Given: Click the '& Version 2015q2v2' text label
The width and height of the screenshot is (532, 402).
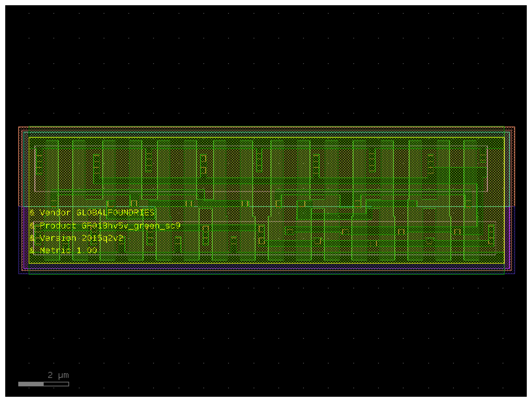Looking at the screenshot, I should point(77,238).
